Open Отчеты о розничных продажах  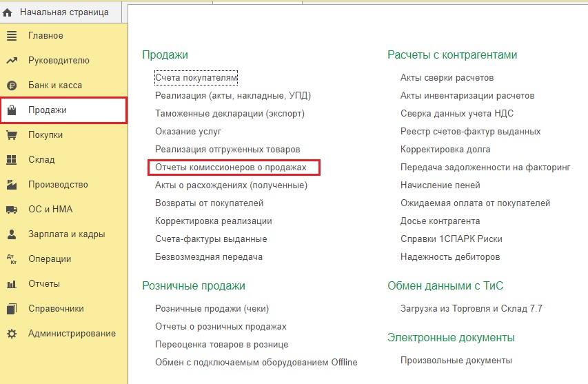(221, 327)
